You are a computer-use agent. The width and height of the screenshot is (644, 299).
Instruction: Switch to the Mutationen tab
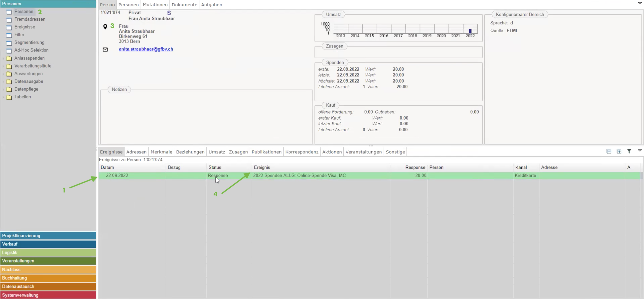[155, 5]
